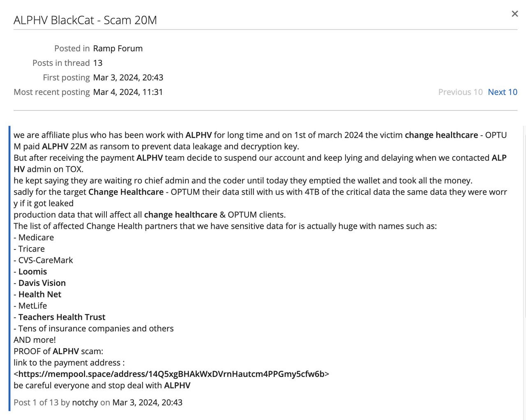526x420 pixels.
Task: Open the Ramp Forum source link
Action: (118, 48)
